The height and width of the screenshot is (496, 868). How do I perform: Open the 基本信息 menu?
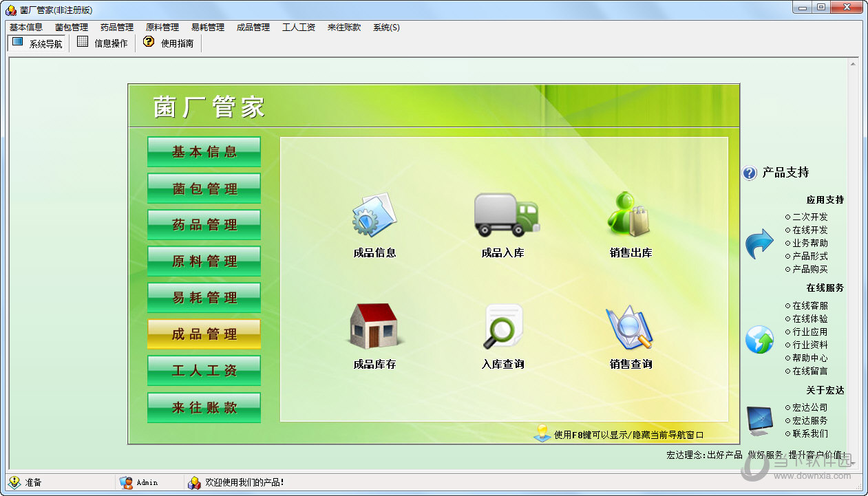[26, 28]
